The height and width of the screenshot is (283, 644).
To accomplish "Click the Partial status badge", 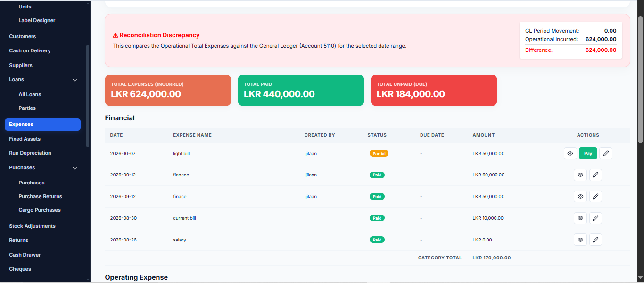I will pos(379,153).
